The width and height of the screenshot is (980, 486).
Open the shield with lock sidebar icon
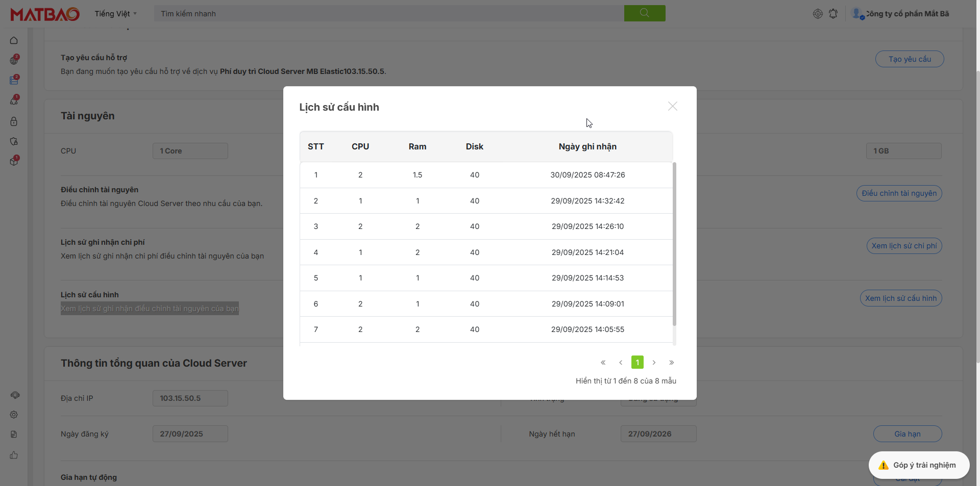(14, 141)
